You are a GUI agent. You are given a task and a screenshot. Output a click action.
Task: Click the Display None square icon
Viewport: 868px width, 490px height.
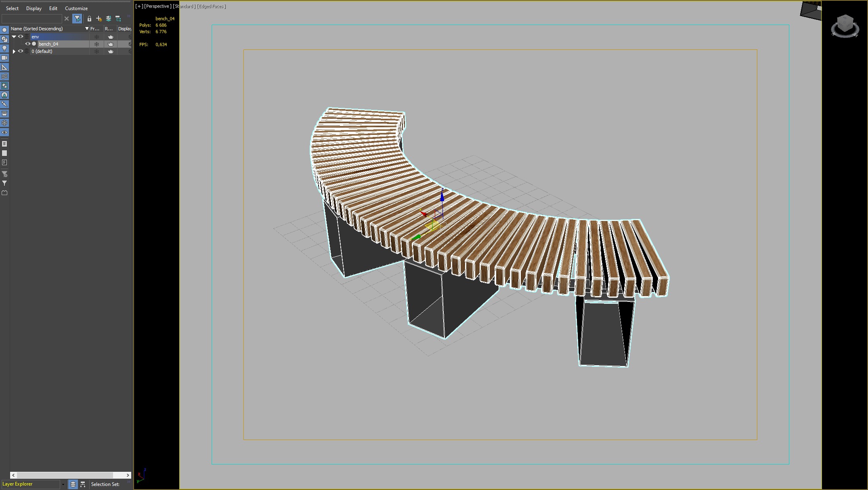pyautogui.click(x=4, y=153)
